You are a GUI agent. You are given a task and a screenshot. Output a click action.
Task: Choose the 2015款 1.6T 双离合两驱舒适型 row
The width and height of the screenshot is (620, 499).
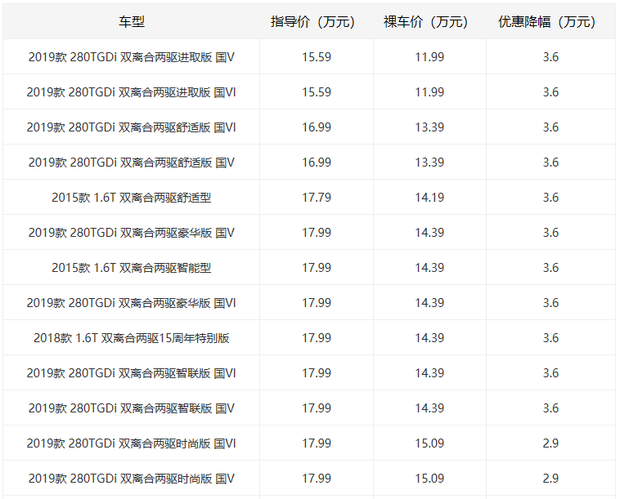[x=131, y=197]
